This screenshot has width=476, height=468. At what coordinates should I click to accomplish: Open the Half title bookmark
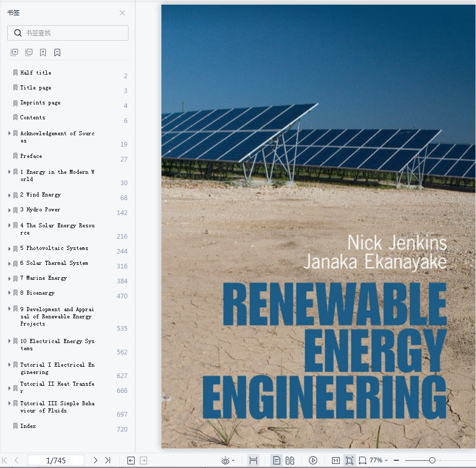click(x=35, y=73)
